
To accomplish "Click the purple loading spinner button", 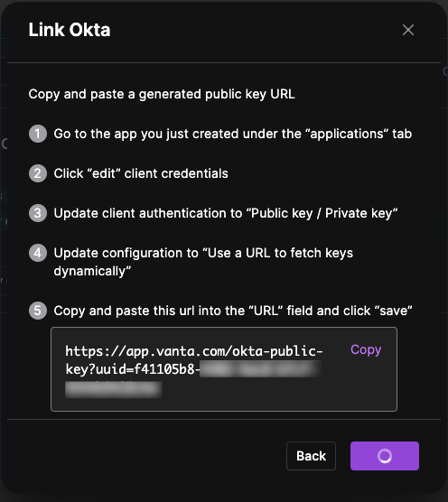I will point(385,456).
